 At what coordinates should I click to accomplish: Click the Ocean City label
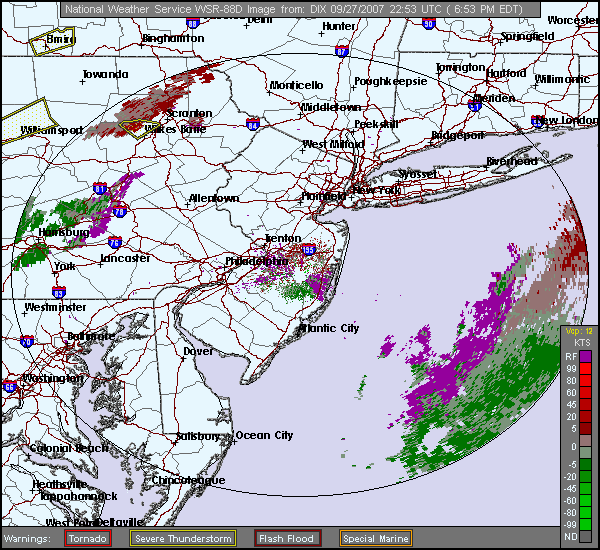pos(264,436)
